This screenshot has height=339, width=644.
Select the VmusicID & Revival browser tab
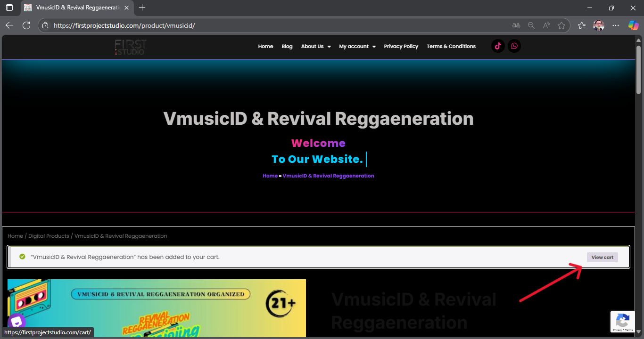[78, 8]
